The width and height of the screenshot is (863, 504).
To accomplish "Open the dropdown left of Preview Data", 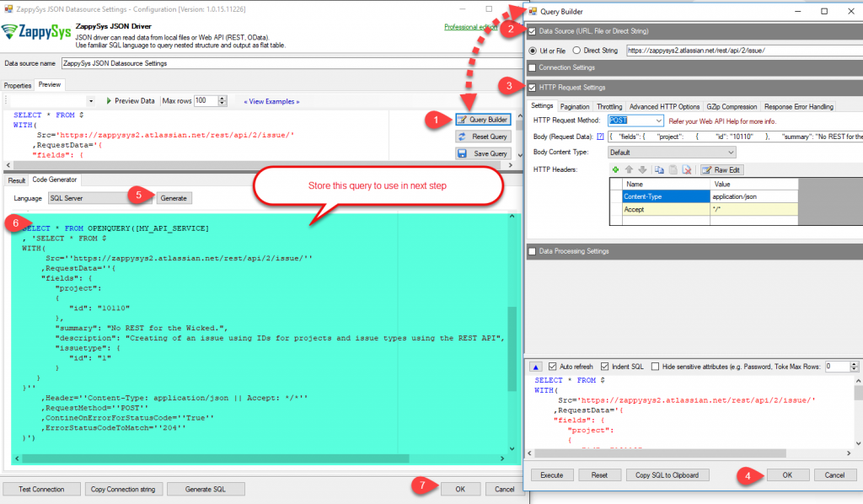I will [x=91, y=101].
